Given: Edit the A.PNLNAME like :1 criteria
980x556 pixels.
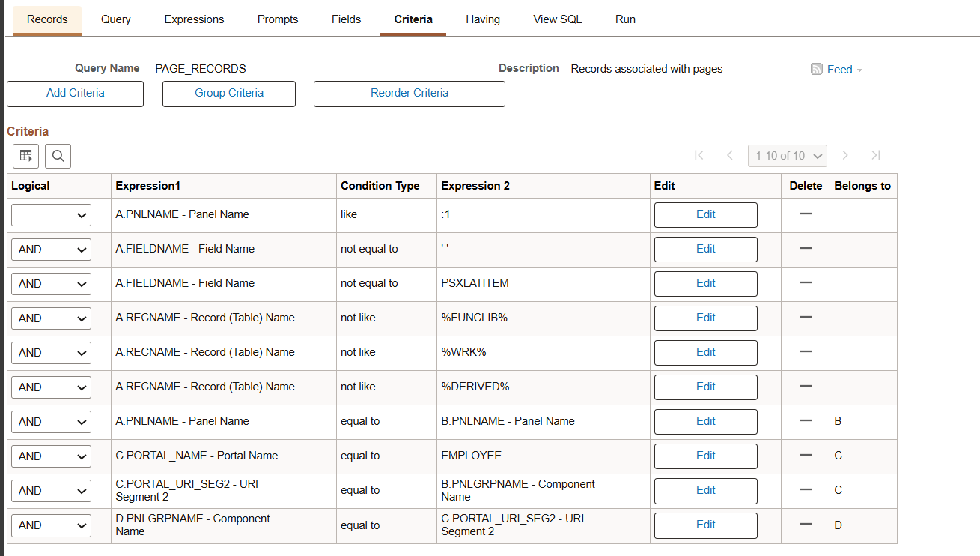Looking at the screenshot, I should pos(705,214).
